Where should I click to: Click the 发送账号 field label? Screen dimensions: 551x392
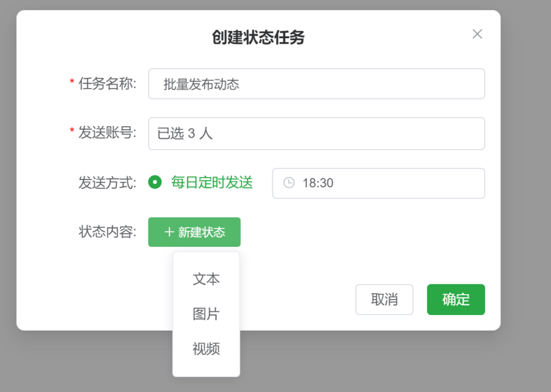pyautogui.click(x=107, y=133)
